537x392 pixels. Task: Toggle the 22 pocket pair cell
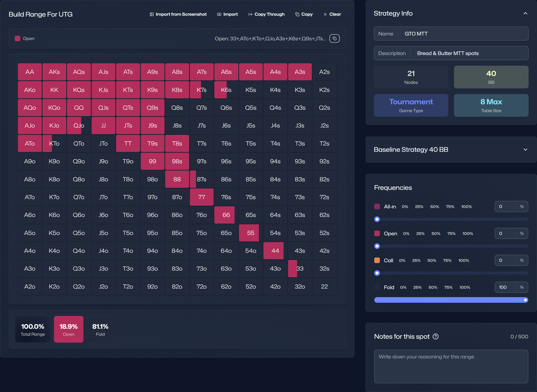[324, 287]
